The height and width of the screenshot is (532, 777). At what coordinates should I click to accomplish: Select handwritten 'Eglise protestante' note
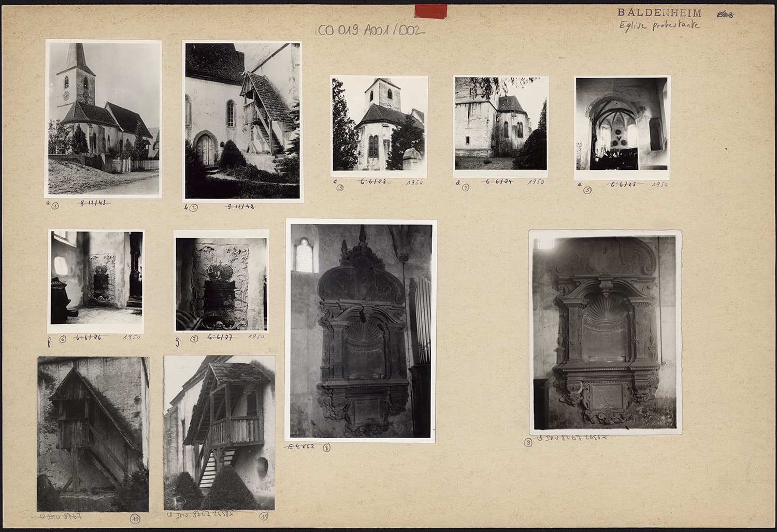click(659, 25)
